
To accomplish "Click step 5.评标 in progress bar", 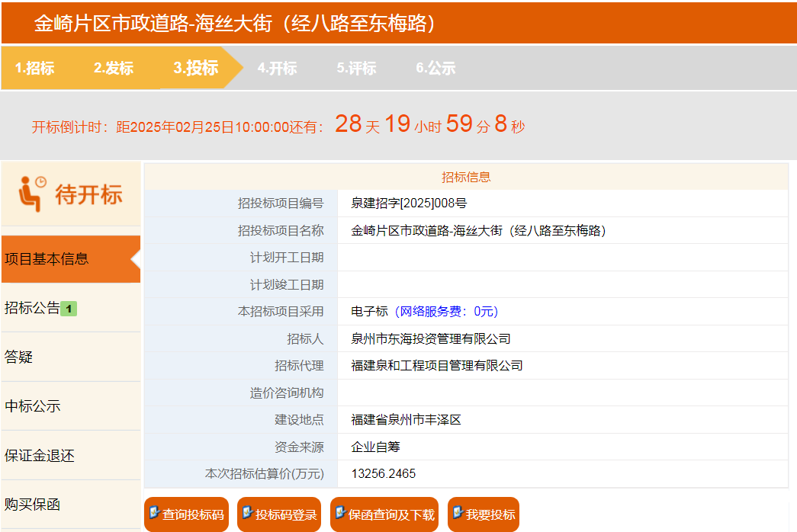I will pos(356,68).
